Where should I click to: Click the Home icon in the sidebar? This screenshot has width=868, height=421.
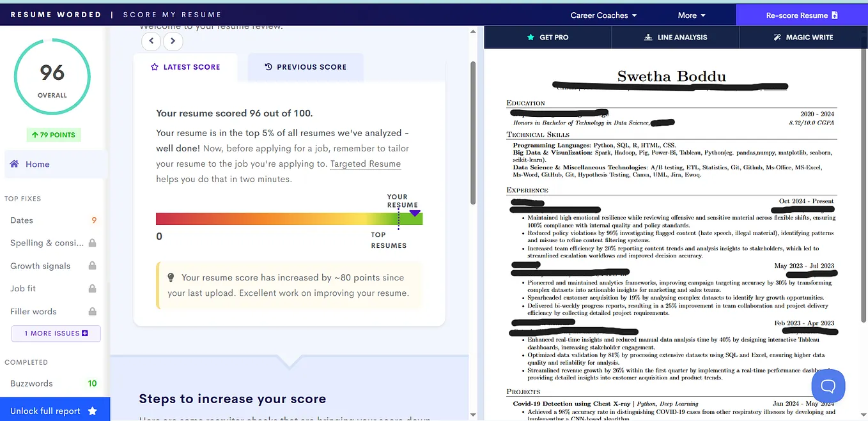pyautogui.click(x=14, y=164)
